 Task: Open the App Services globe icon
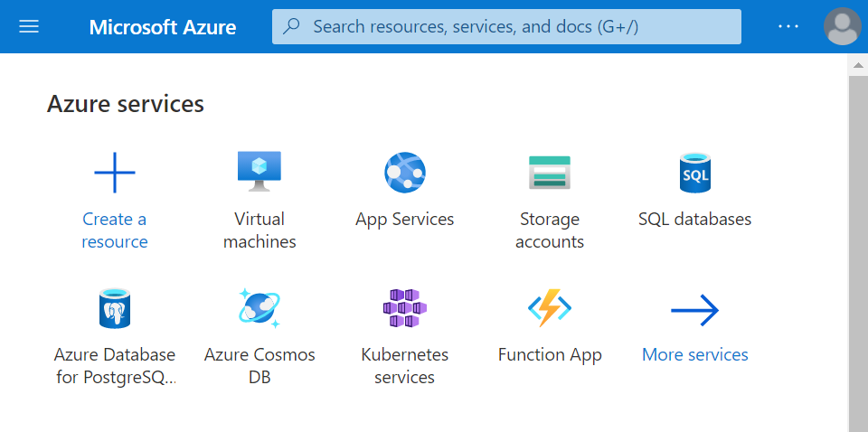[405, 173]
